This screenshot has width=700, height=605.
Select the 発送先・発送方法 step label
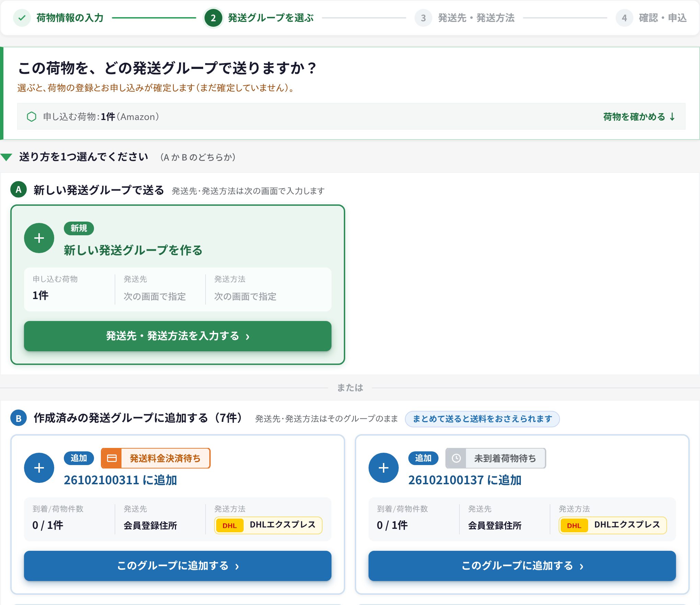click(x=476, y=18)
